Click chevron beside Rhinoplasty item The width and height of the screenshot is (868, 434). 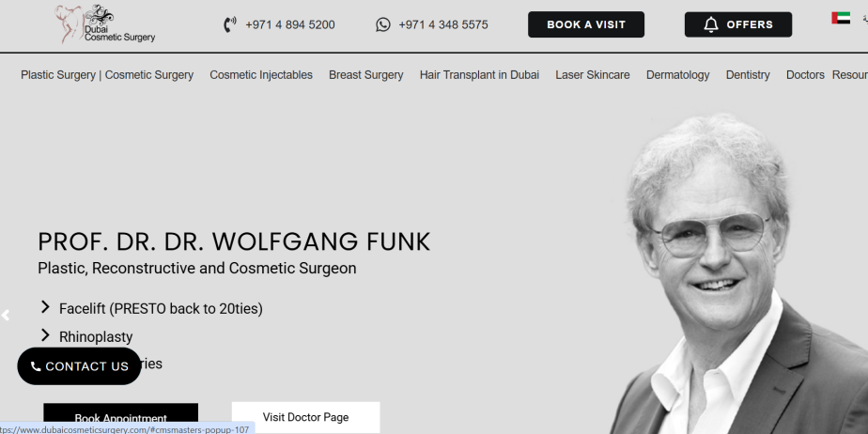click(x=45, y=335)
